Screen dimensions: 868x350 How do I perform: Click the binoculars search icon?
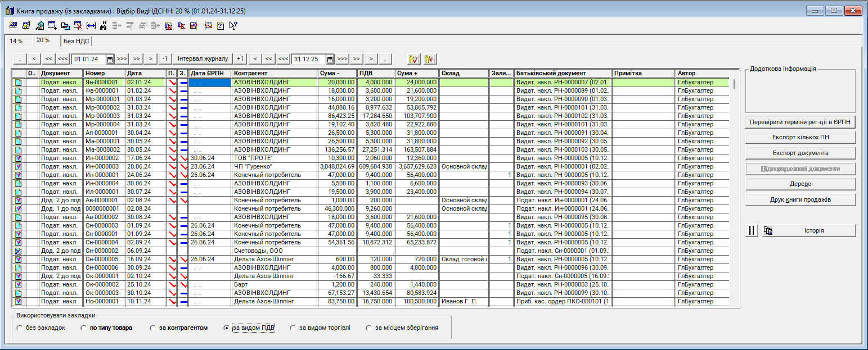104,25
